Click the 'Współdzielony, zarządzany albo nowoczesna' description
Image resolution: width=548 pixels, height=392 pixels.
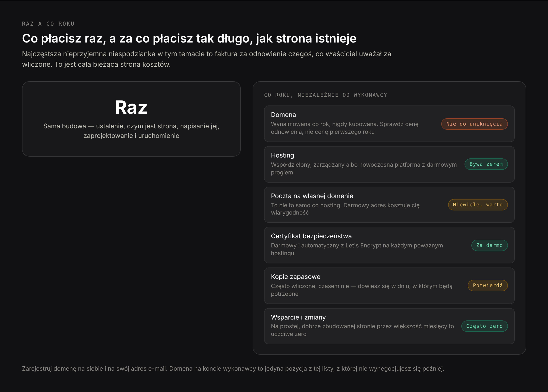(364, 169)
